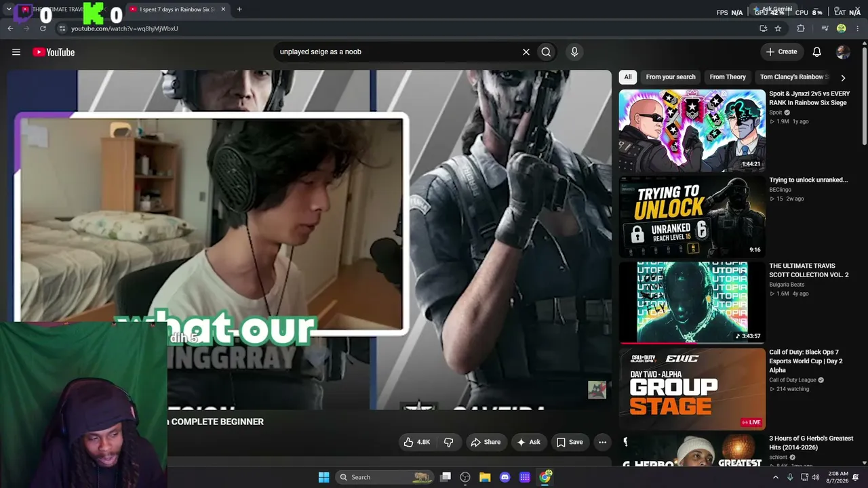
Task: Select Tom Clancy's Rainbow Six chip
Action: [794, 77]
